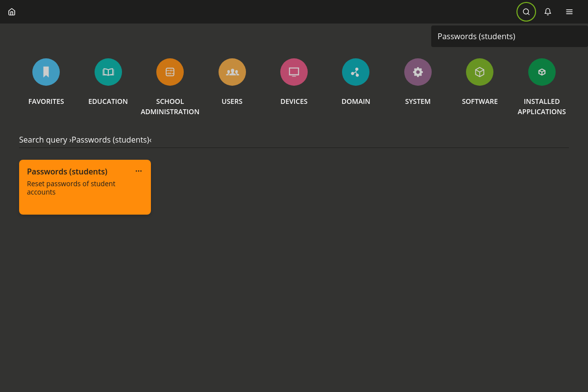Screen dimensions: 588x392
Task: Select the System gear icon
Action: pos(418,72)
